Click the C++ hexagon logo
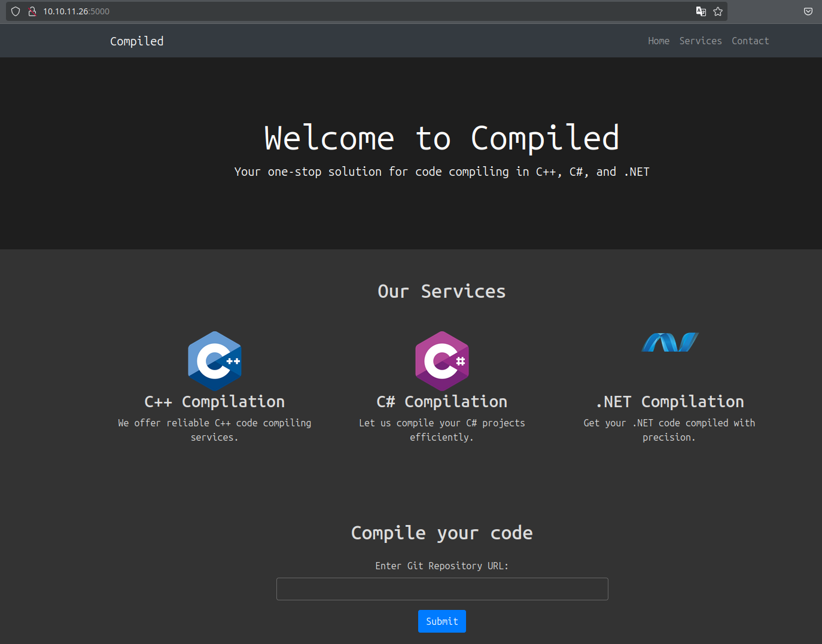 215,361
